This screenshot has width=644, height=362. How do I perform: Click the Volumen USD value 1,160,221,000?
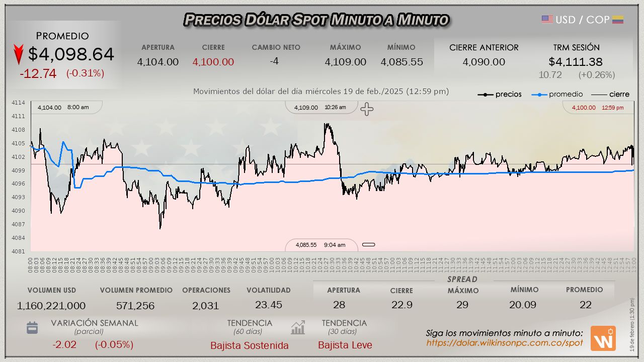click(x=51, y=306)
